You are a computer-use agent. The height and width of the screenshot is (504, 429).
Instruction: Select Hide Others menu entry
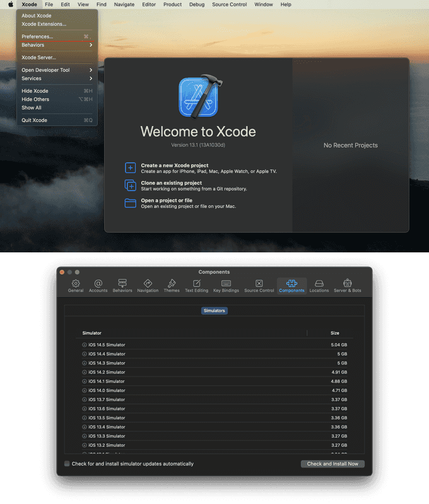pyautogui.click(x=57, y=99)
